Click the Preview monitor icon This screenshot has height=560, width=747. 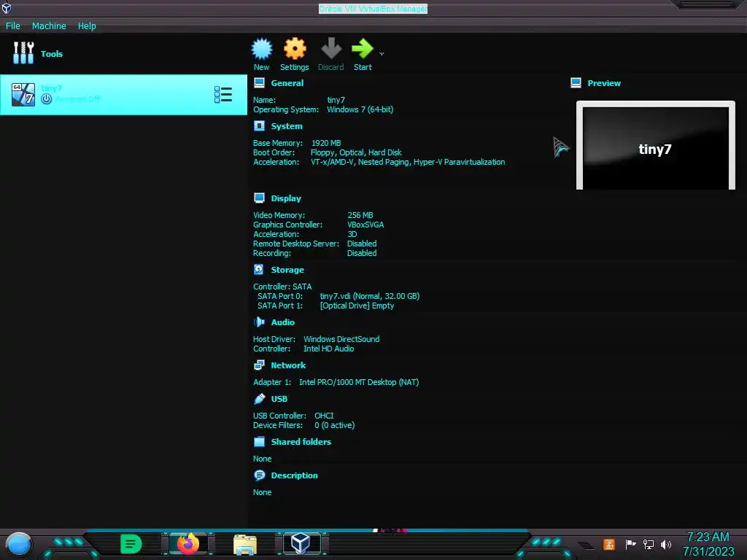click(576, 83)
